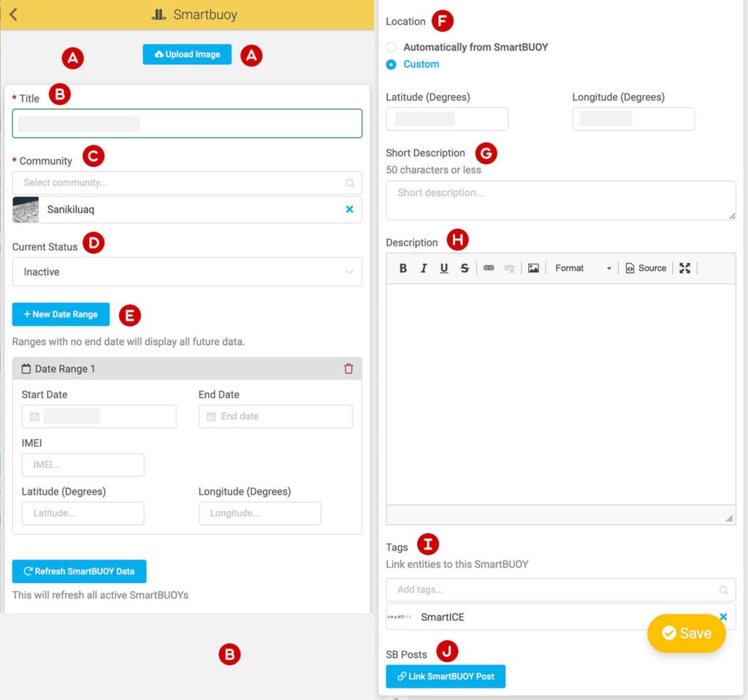Maximize the Description editor to fullscreen
Screen dimensions: 748x700
pos(684,268)
